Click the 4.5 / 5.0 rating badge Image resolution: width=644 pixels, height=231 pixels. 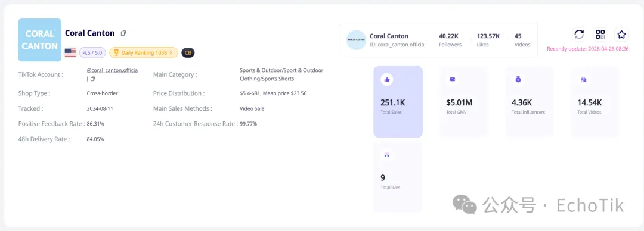(x=93, y=52)
